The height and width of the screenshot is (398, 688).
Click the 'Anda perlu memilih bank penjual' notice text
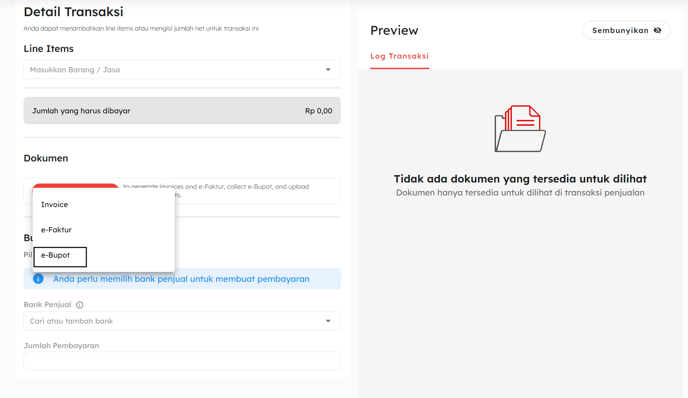tap(181, 279)
